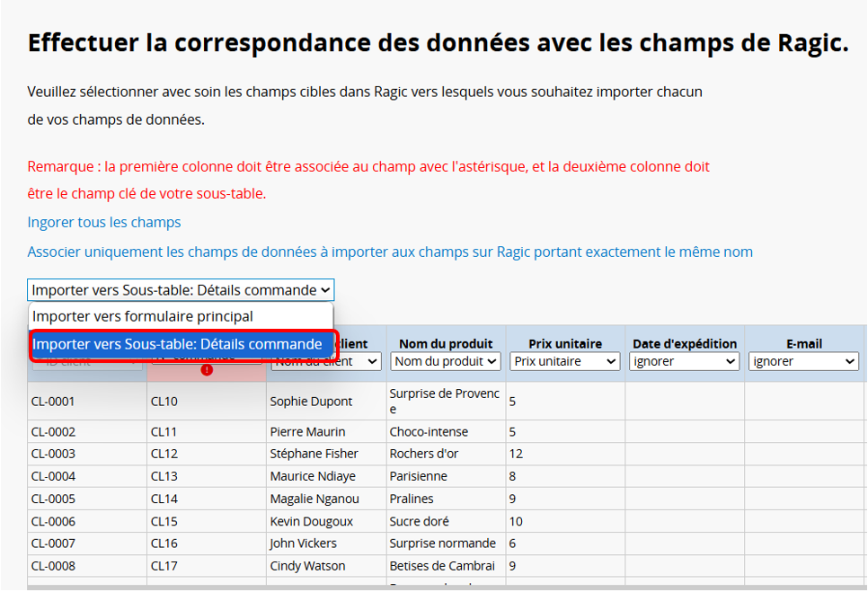Click the link to associate same-name fields
The image size is (868, 601).
click(390, 252)
